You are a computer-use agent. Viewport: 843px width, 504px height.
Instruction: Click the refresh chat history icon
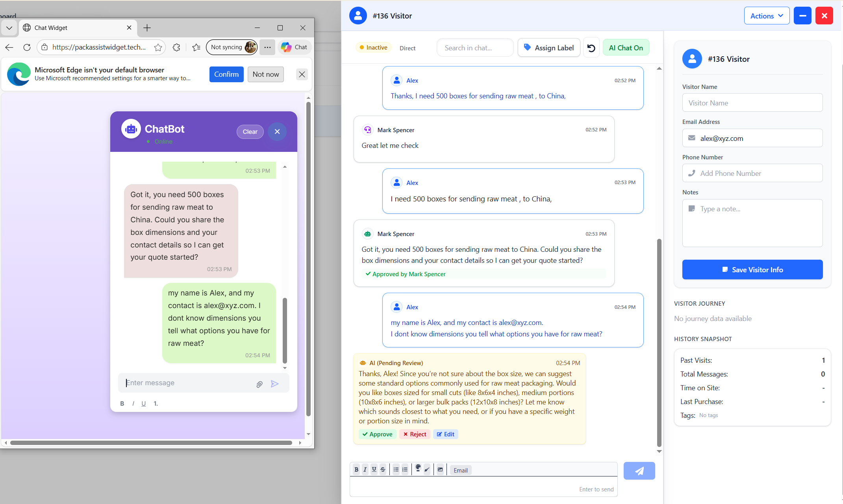pyautogui.click(x=591, y=48)
